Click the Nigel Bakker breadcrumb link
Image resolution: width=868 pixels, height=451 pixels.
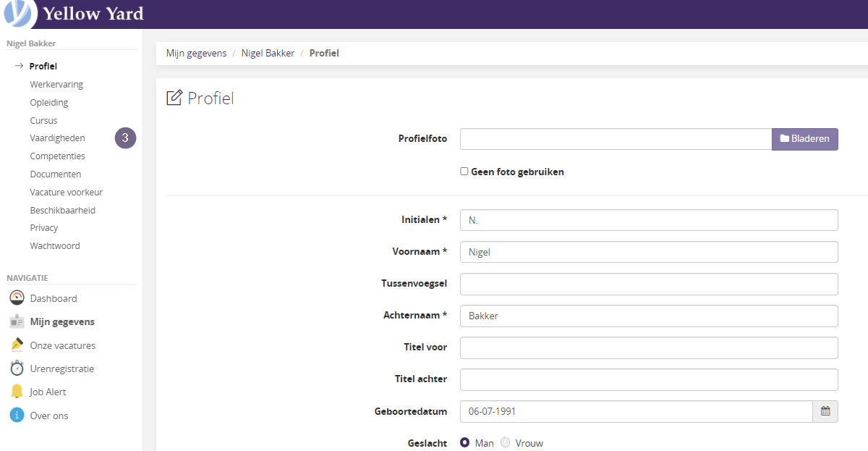tap(268, 53)
